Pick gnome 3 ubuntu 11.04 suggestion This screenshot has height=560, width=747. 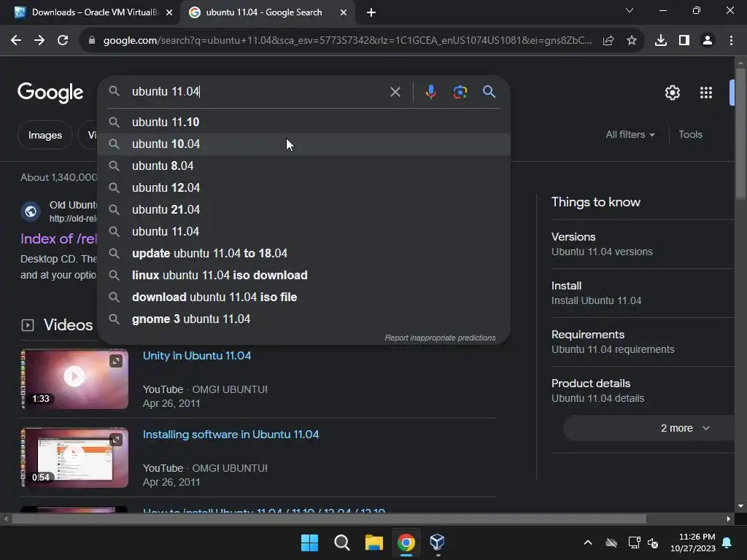click(304, 319)
